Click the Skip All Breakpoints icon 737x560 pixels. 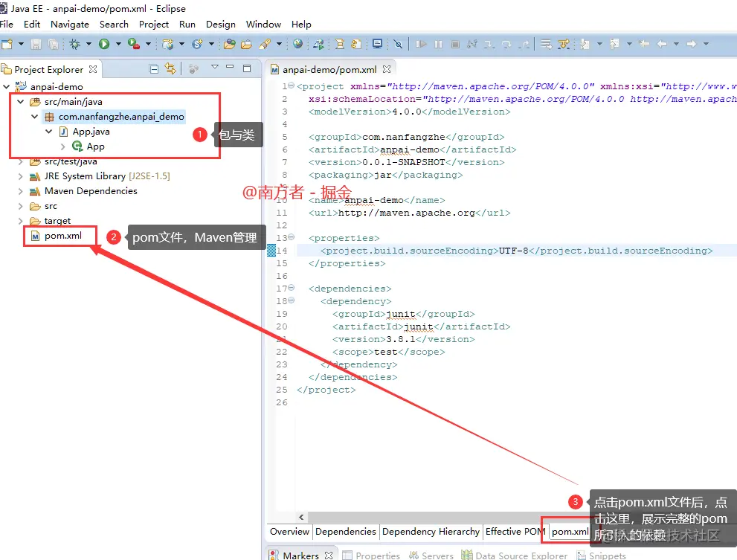(x=398, y=44)
